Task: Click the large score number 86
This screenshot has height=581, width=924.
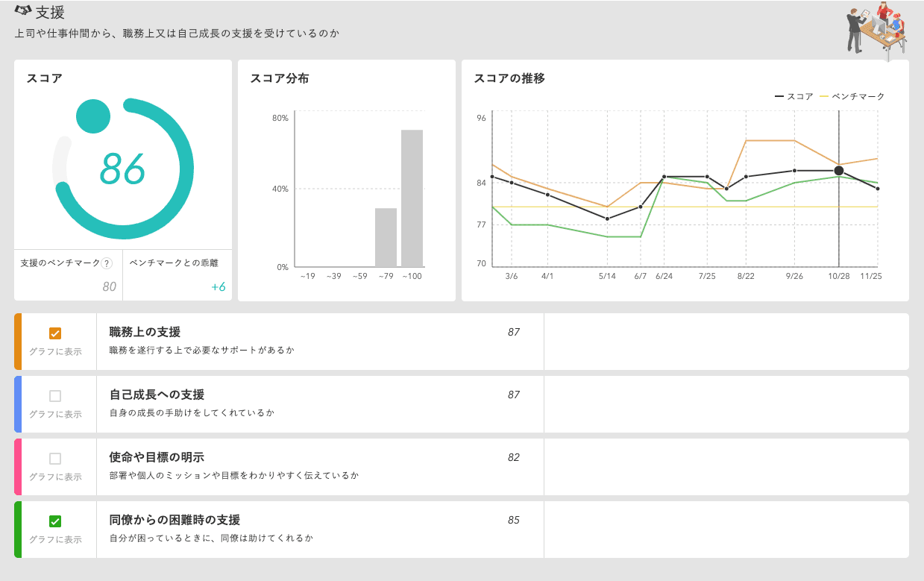Action: click(x=122, y=169)
